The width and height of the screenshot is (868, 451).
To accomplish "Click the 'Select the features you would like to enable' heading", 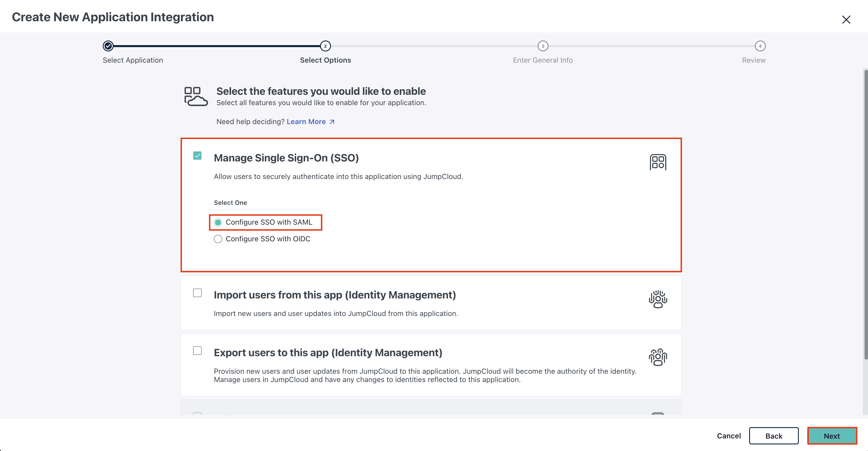I will [321, 91].
